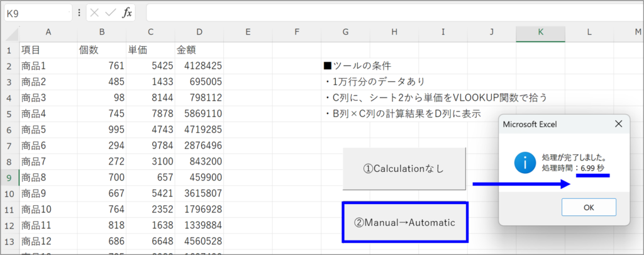This screenshot has width=644, height=255.
Task: Click the 項目 header cell
Action: (x=48, y=50)
